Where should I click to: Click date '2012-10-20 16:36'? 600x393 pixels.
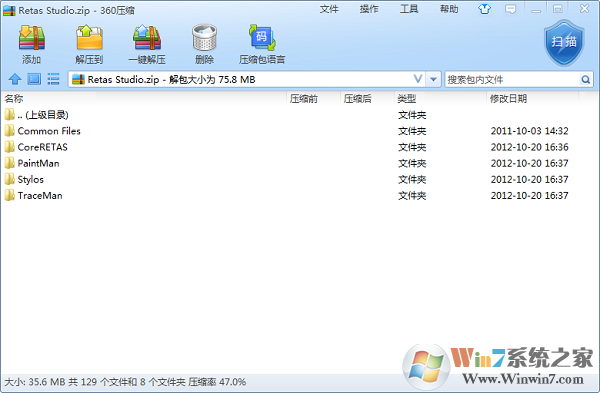point(530,147)
